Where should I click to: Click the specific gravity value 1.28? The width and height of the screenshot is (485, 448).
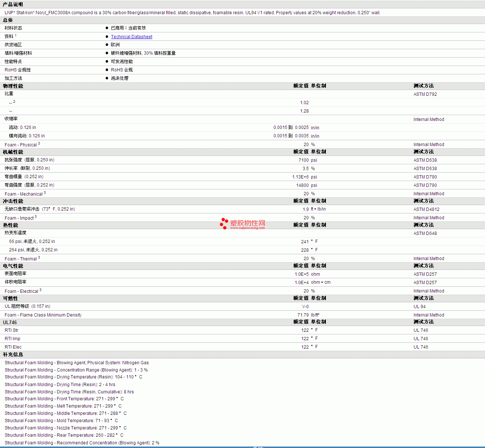pos(304,111)
